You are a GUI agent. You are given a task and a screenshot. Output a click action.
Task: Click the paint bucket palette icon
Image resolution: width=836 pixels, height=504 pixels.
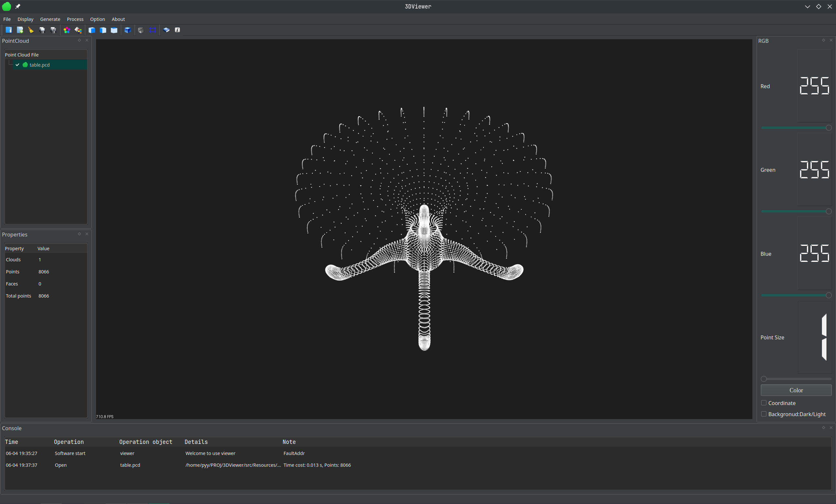coord(78,30)
